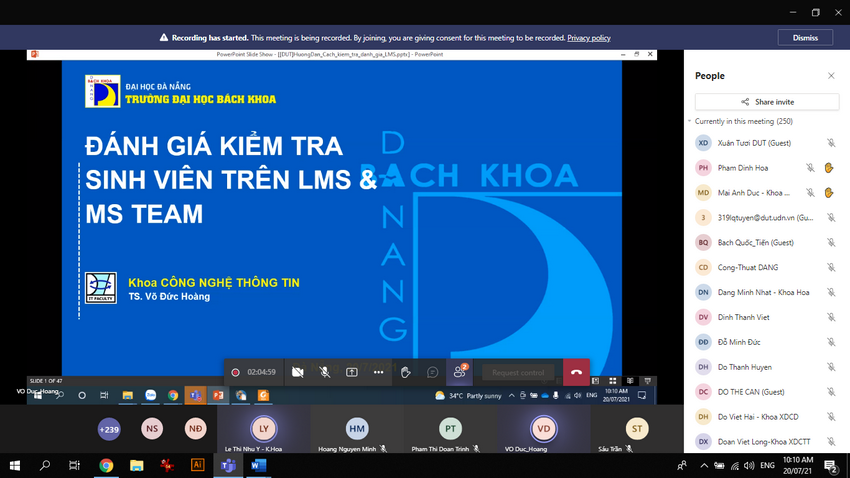Click the NS participant avatar

click(152, 429)
